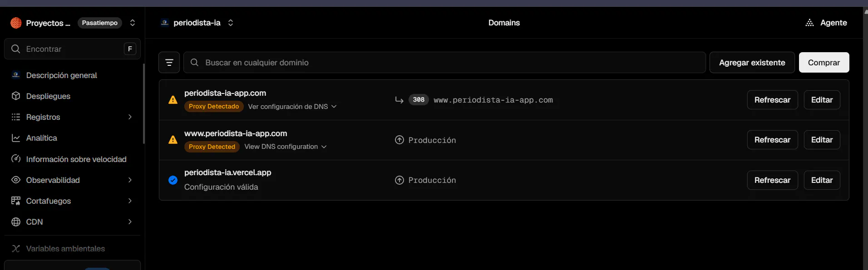Click the Descripción general project icon
The height and width of the screenshot is (270, 868).
[16, 75]
